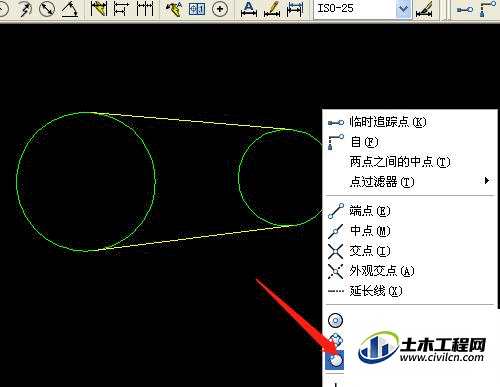Image resolution: width=500 pixels, height=387 pixels.
Task: Select the Continue dimension tool
Action: point(145,9)
